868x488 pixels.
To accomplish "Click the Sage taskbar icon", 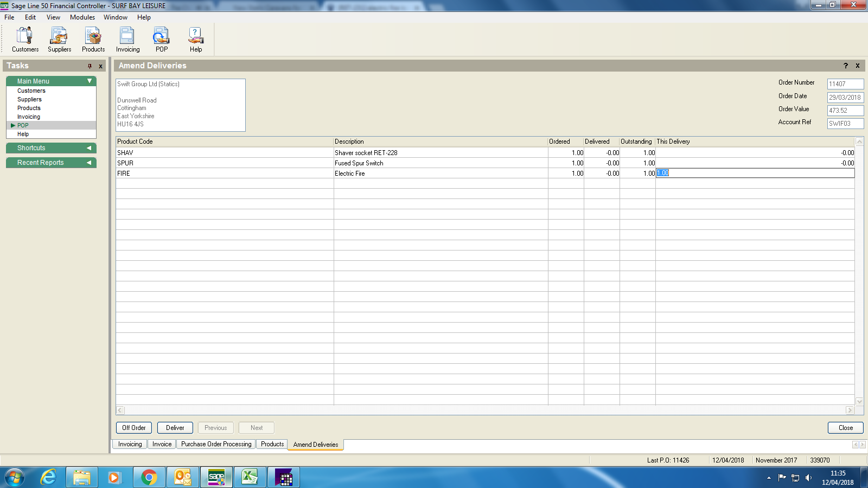I will [216, 477].
